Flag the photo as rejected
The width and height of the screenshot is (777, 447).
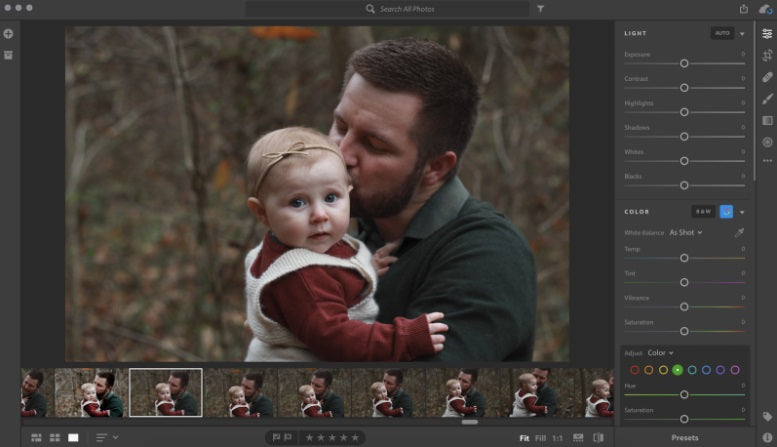(288, 438)
